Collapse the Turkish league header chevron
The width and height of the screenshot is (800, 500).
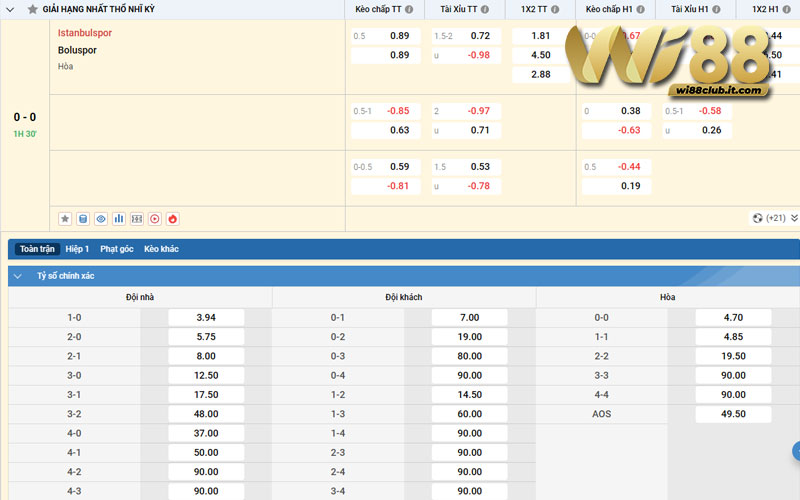10,9
